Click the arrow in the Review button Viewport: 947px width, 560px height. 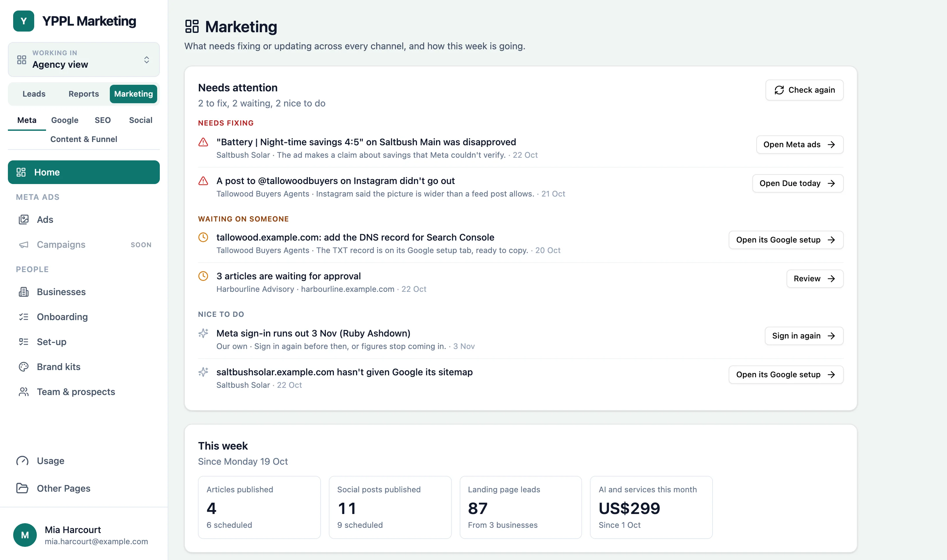[831, 278]
